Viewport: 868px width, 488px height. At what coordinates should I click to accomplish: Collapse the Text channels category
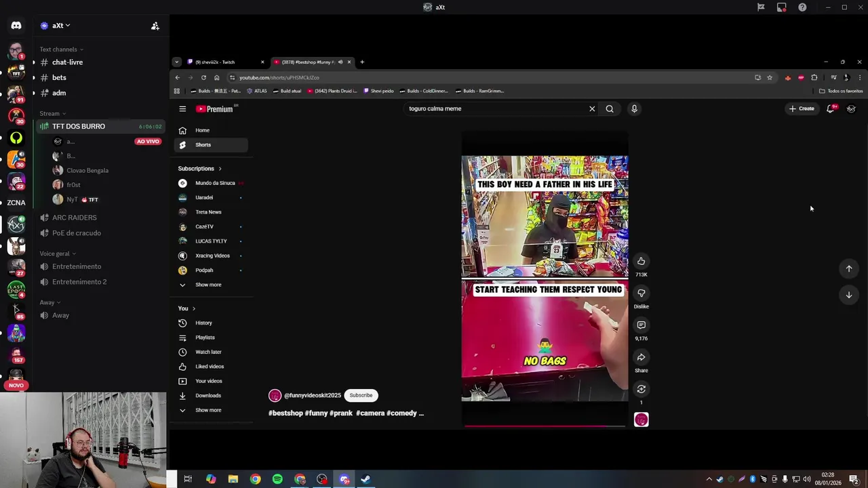(x=61, y=49)
